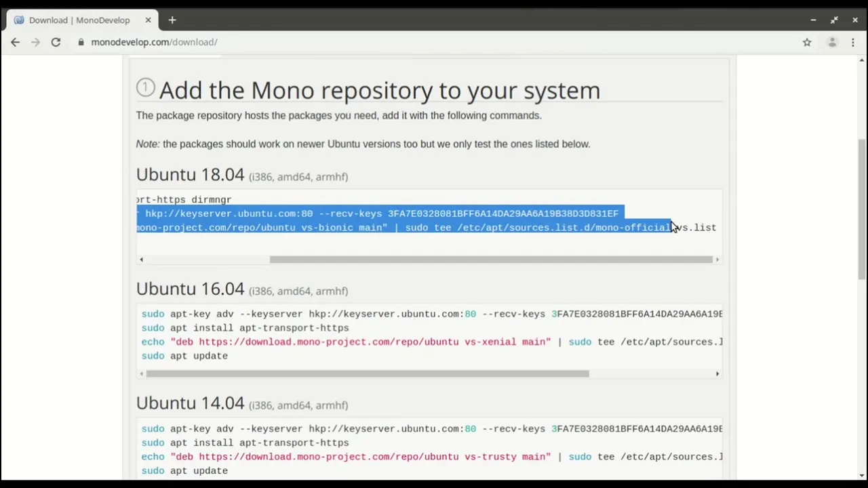The image size is (868, 488).
Task: Click the apt-key adv line under Ubuntu 14.04
Action: 432,428
